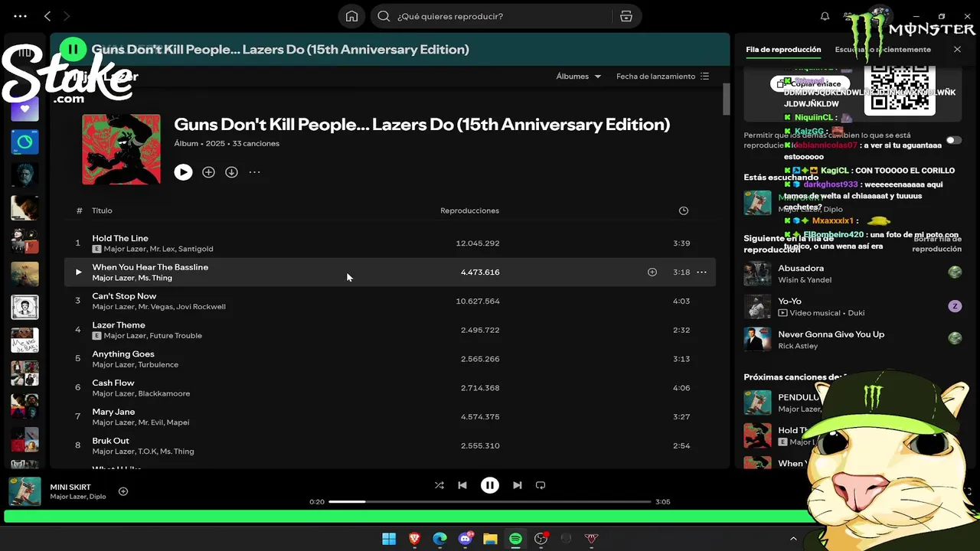Open the browse icon in search bar
The height and width of the screenshot is (551, 980).
(626, 16)
